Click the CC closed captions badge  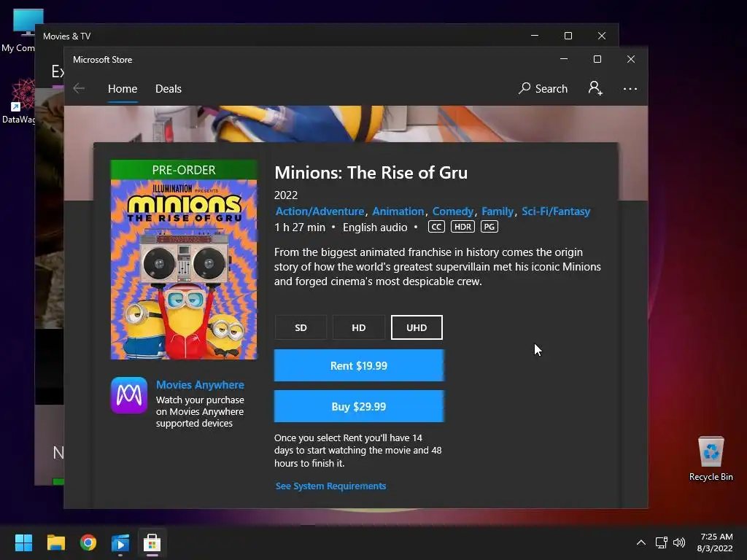436,227
